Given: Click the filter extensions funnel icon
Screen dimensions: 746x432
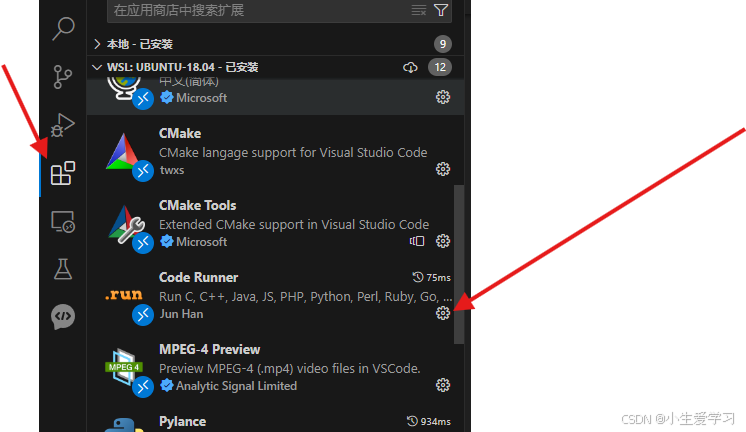Looking at the screenshot, I should click(x=441, y=10).
